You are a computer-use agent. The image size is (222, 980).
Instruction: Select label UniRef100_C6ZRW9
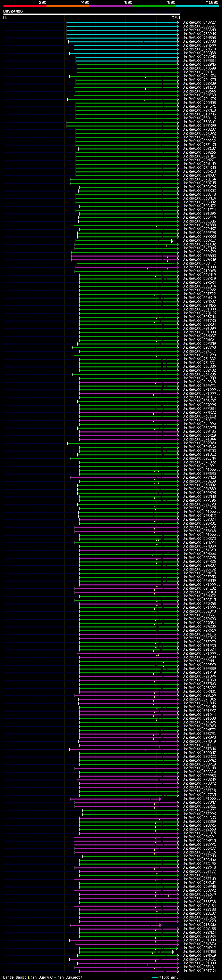199,84
